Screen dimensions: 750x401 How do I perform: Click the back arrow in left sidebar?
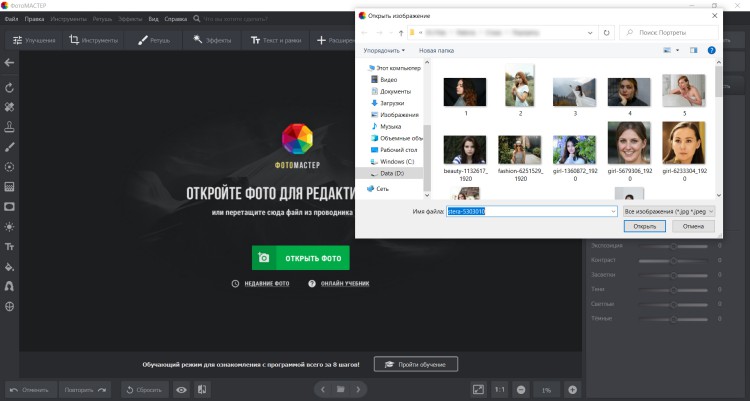coord(9,62)
